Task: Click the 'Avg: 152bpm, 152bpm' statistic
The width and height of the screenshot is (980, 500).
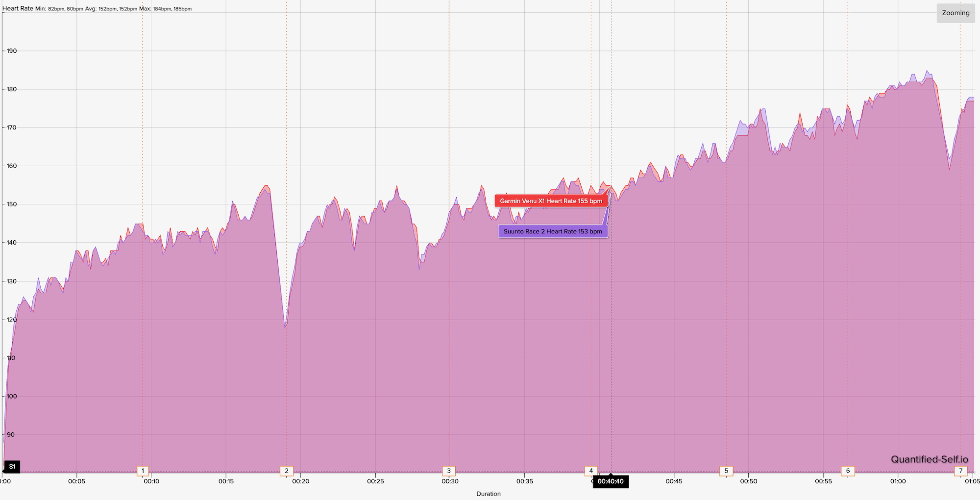Action: [x=111, y=9]
